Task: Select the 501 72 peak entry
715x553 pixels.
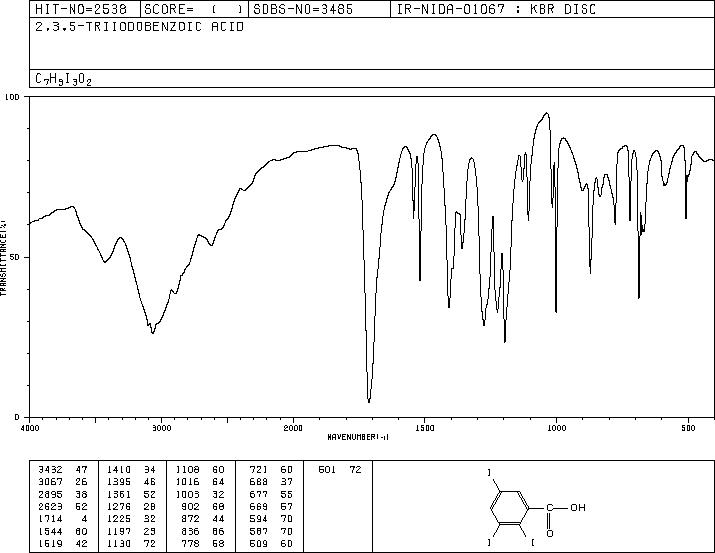Action: click(x=340, y=470)
